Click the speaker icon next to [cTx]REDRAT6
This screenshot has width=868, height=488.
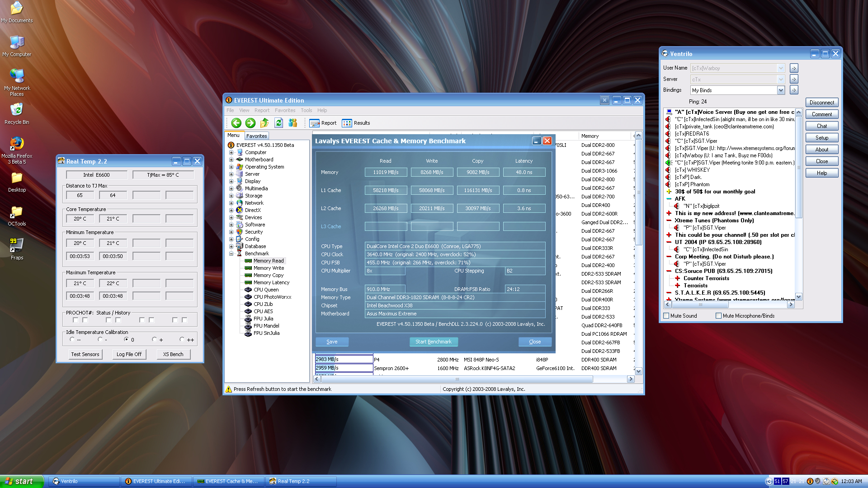[668, 134]
